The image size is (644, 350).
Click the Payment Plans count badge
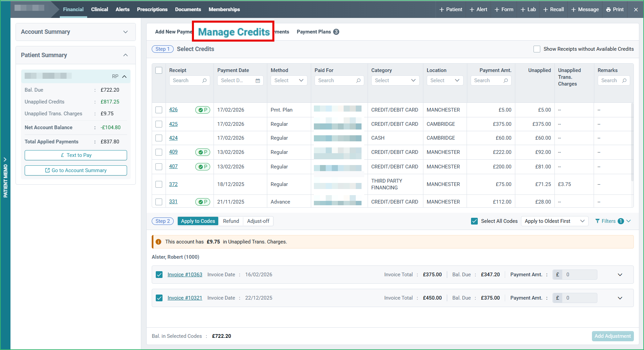[336, 32]
